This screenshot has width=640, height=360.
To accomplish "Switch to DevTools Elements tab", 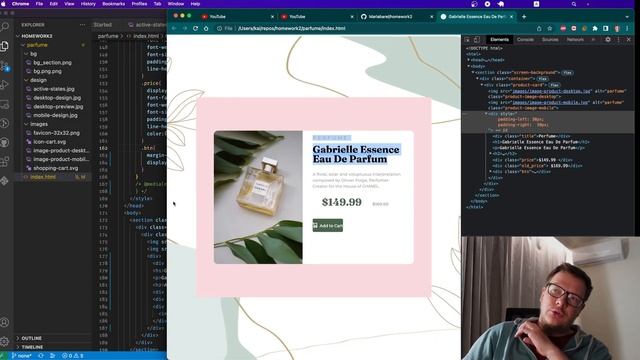I will click(499, 40).
